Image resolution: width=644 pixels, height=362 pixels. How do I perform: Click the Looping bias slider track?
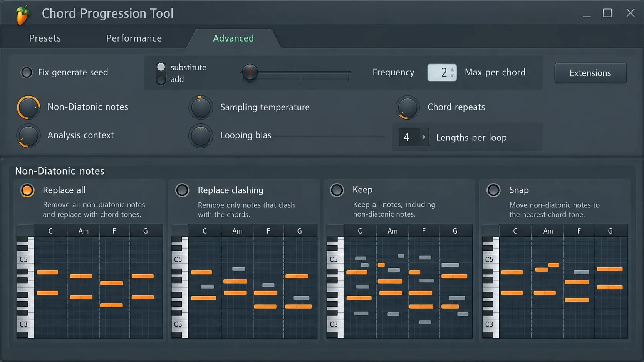[x=329, y=136]
